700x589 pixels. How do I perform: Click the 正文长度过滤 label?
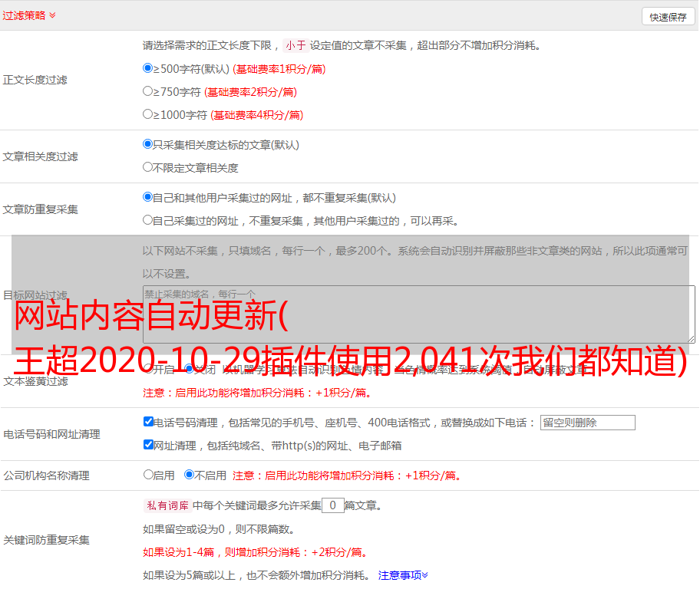[x=35, y=80]
